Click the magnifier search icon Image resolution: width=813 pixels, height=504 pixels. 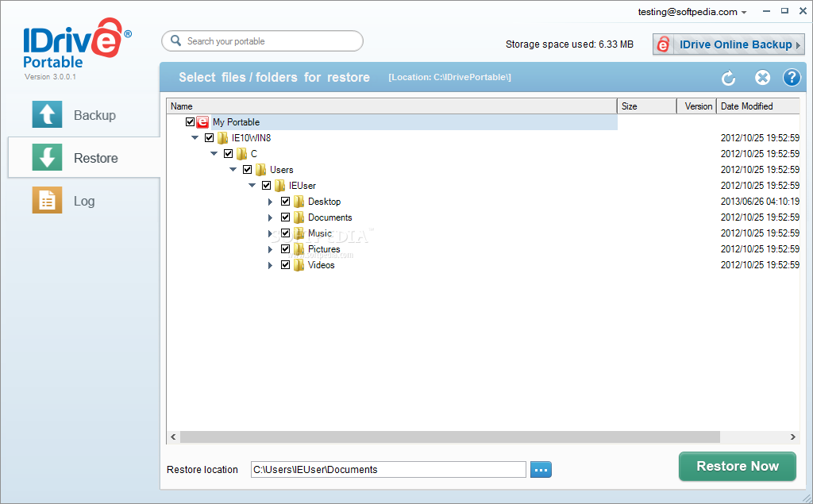point(175,40)
